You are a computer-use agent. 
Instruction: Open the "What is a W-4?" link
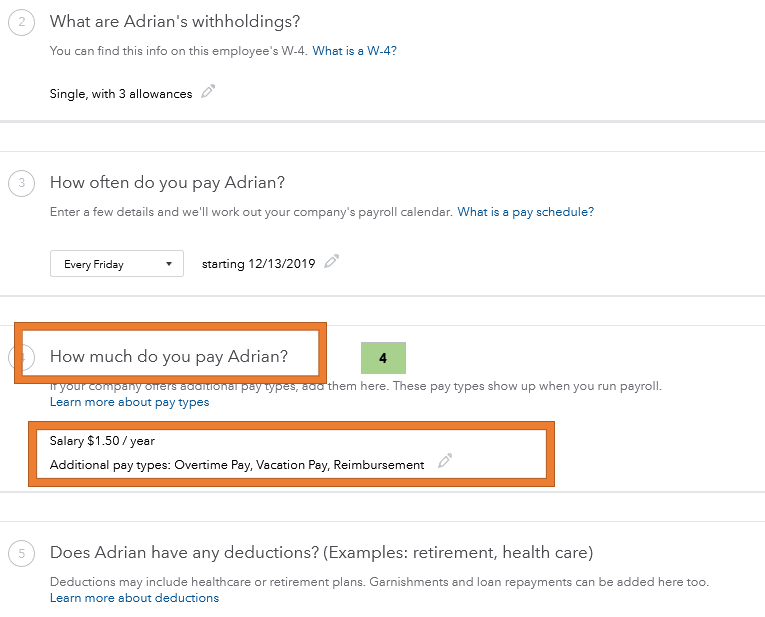[354, 51]
